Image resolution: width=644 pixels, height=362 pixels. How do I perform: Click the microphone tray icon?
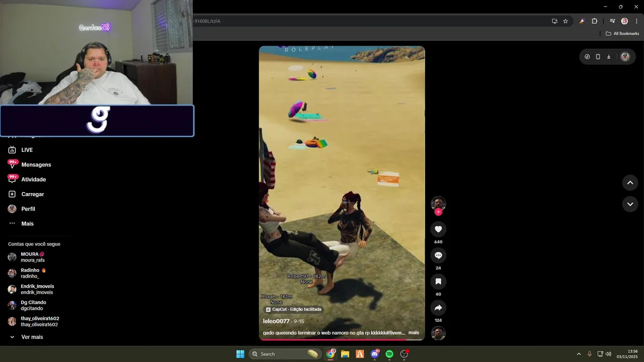pyautogui.click(x=590, y=354)
